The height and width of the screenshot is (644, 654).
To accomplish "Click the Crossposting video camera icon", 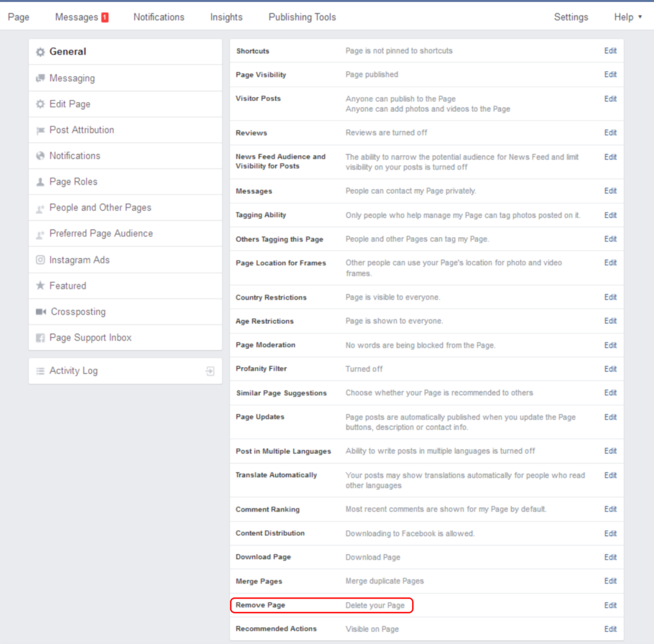I will point(41,312).
